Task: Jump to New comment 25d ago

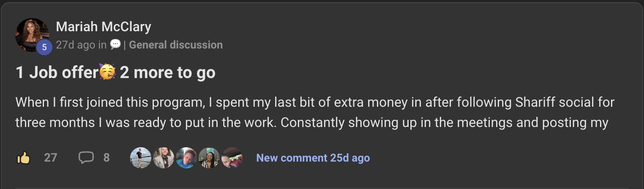Action: coord(313,158)
